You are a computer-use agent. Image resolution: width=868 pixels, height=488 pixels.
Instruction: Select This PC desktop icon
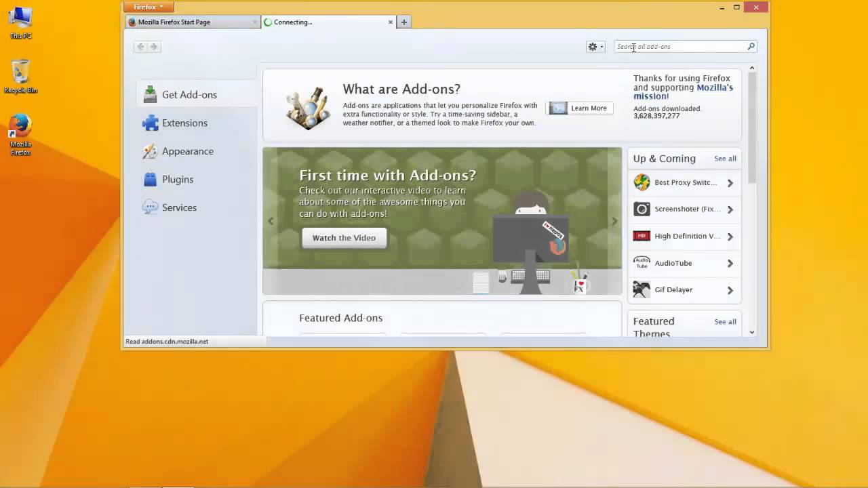coord(20,23)
